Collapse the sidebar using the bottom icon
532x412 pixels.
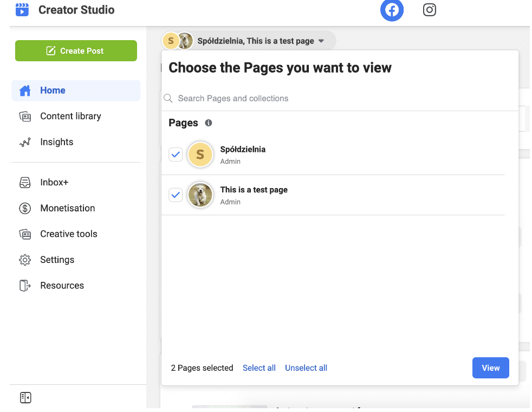pyautogui.click(x=25, y=397)
